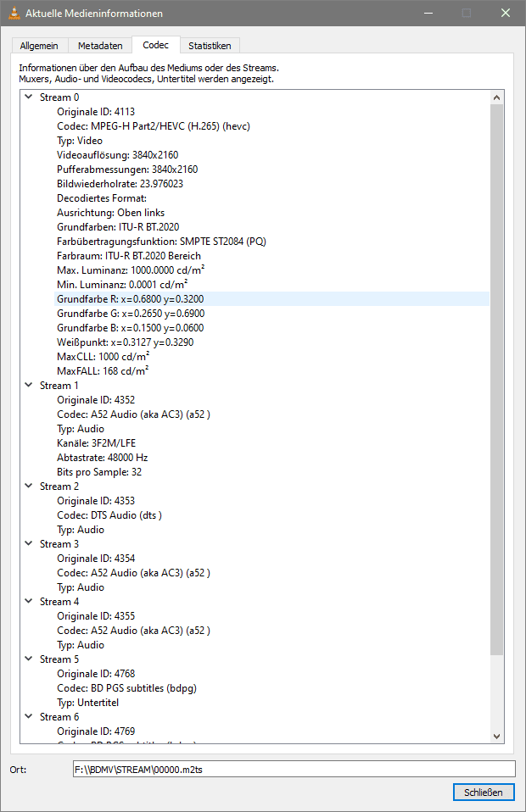Click the Ort path input field
The height and width of the screenshot is (812, 526).
pos(294,769)
